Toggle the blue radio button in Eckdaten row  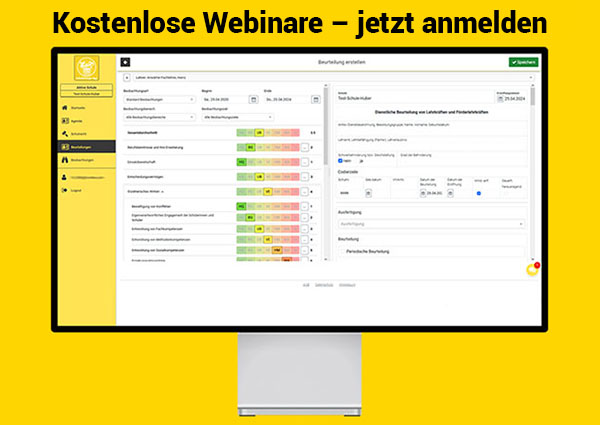pyautogui.click(x=478, y=193)
